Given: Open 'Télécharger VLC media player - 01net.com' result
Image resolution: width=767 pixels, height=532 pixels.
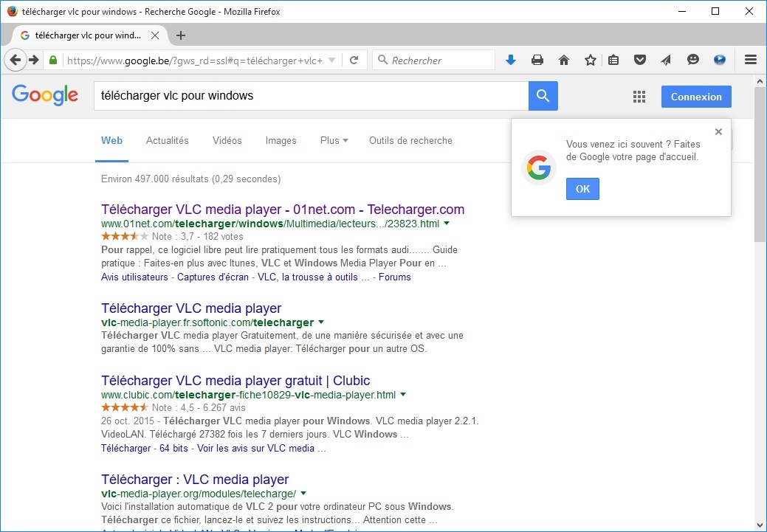Looking at the screenshot, I should click(x=283, y=210).
